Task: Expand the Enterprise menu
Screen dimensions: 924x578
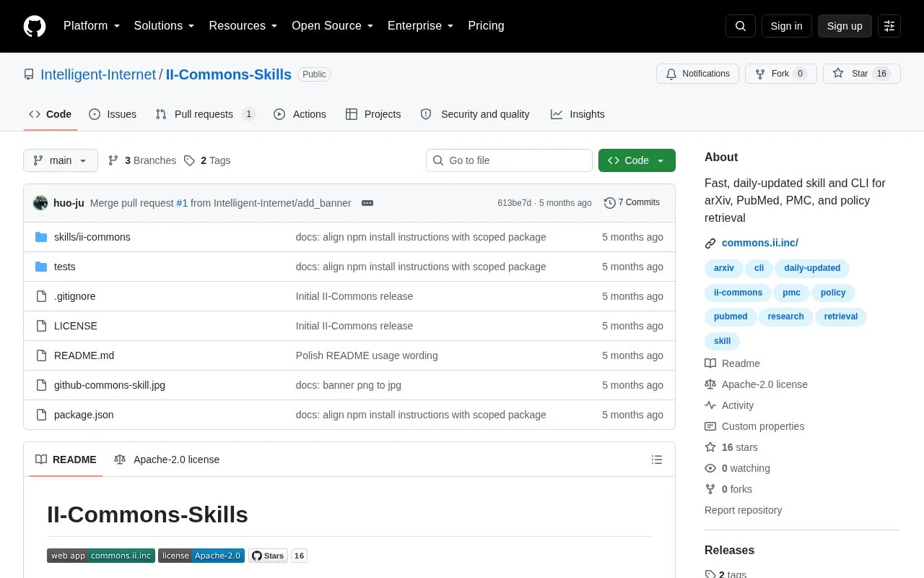Action: [421, 26]
